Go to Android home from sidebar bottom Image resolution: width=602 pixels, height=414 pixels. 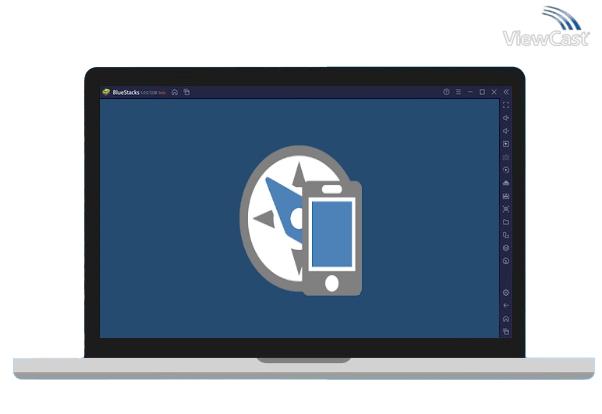pos(506,318)
